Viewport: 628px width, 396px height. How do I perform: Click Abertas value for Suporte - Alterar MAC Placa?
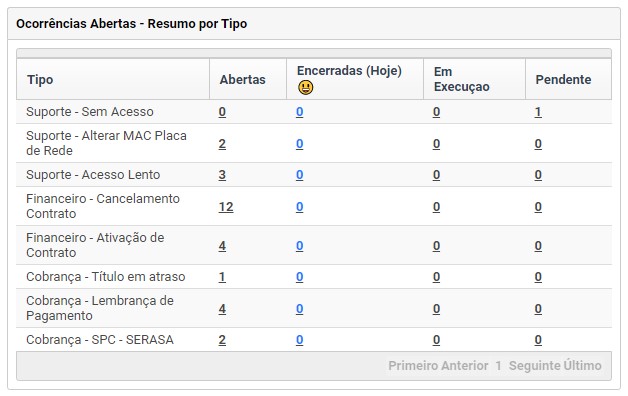point(222,144)
